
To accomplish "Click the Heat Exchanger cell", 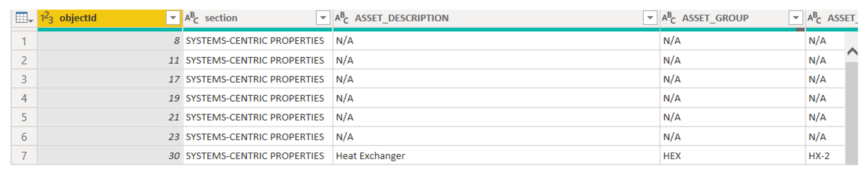I will pyautogui.click(x=371, y=156).
